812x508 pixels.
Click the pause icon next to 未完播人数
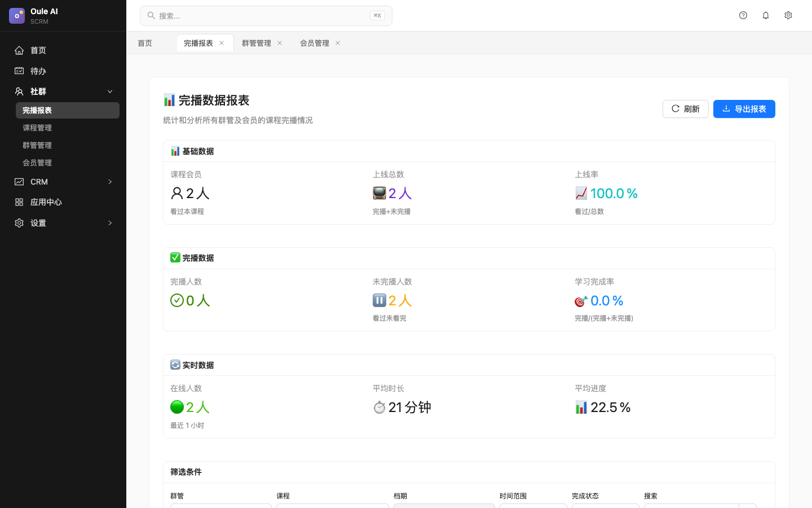(379, 300)
